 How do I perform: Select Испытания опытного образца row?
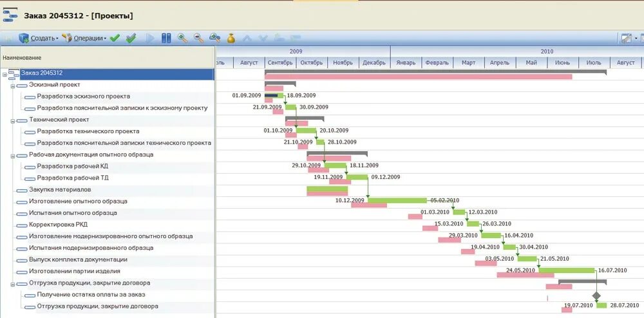click(x=73, y=213)
